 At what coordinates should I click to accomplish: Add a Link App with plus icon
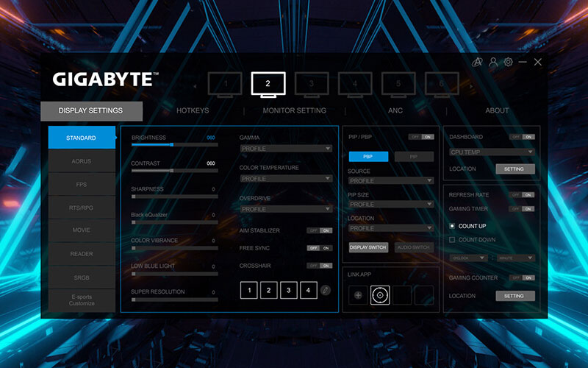coord(359,295)
